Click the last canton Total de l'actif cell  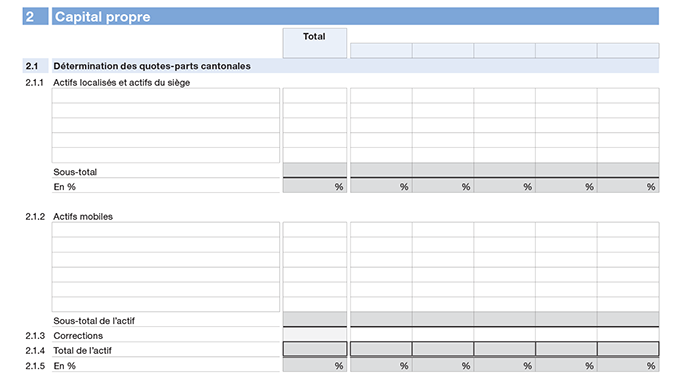pos(628,349)
